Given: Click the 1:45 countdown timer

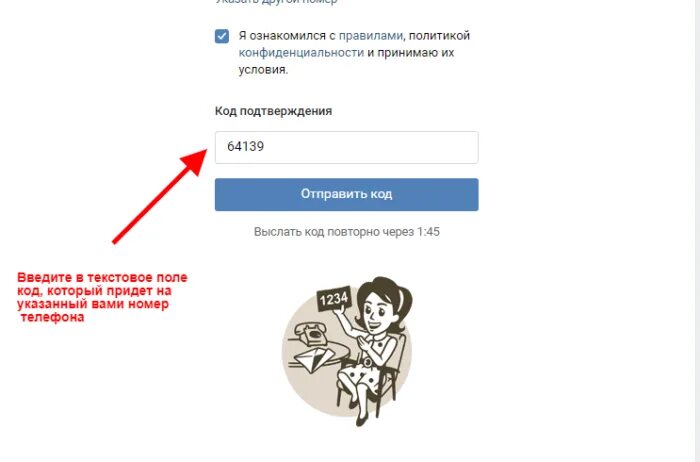Looking at the screenshot, I should tap(428, 232).
